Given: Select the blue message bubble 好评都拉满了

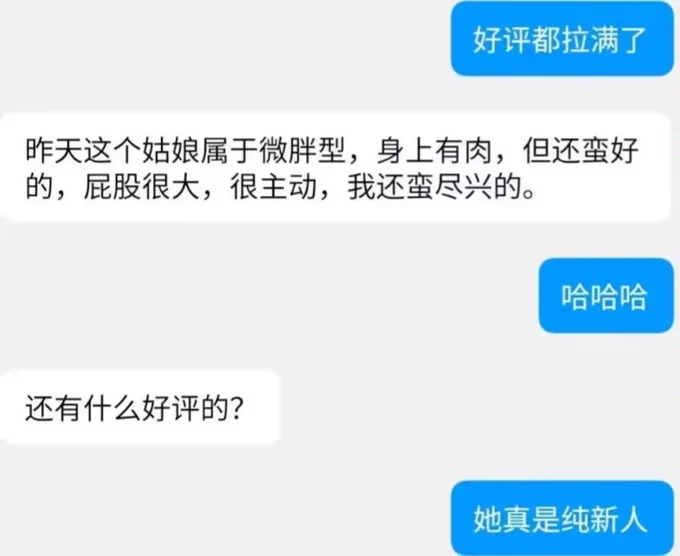Looking at the screenshot, I should pos(562,39).
